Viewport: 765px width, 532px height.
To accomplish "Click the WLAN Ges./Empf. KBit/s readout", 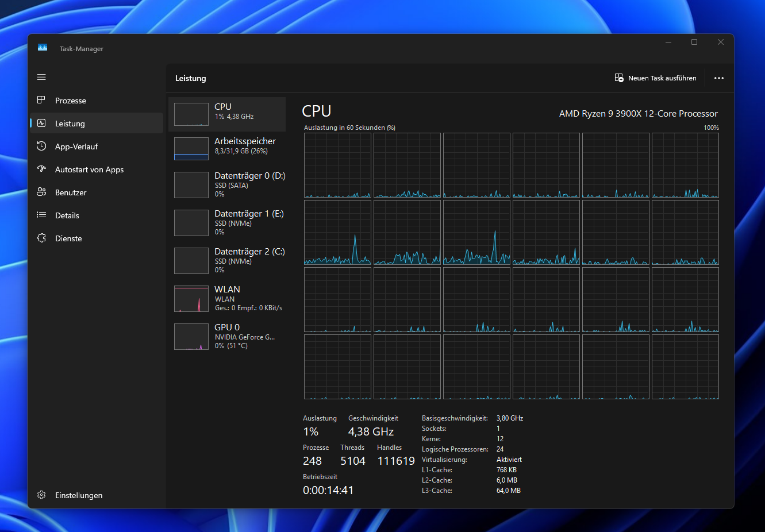I will pyautogui.click(x=248, y=308).
